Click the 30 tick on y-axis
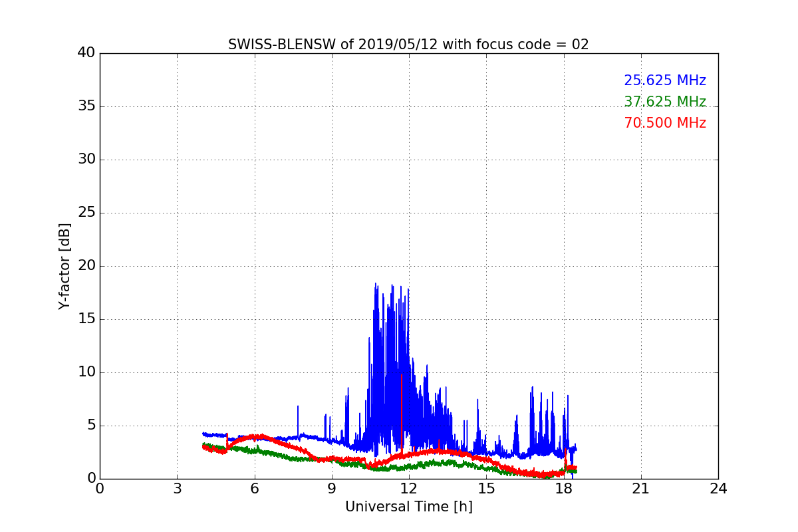The height and width of the screenshot is (532, 798). click(x=86, y=160)
